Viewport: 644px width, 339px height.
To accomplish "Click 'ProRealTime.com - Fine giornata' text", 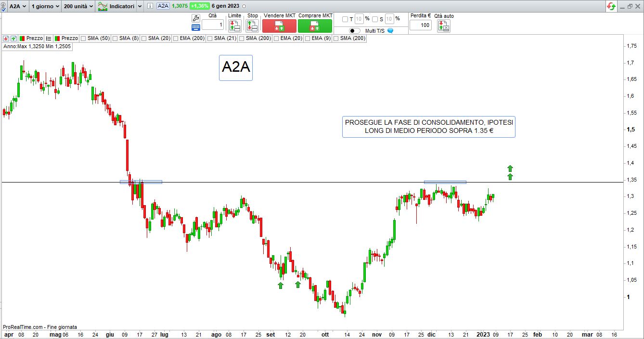I will click(40, 326).
